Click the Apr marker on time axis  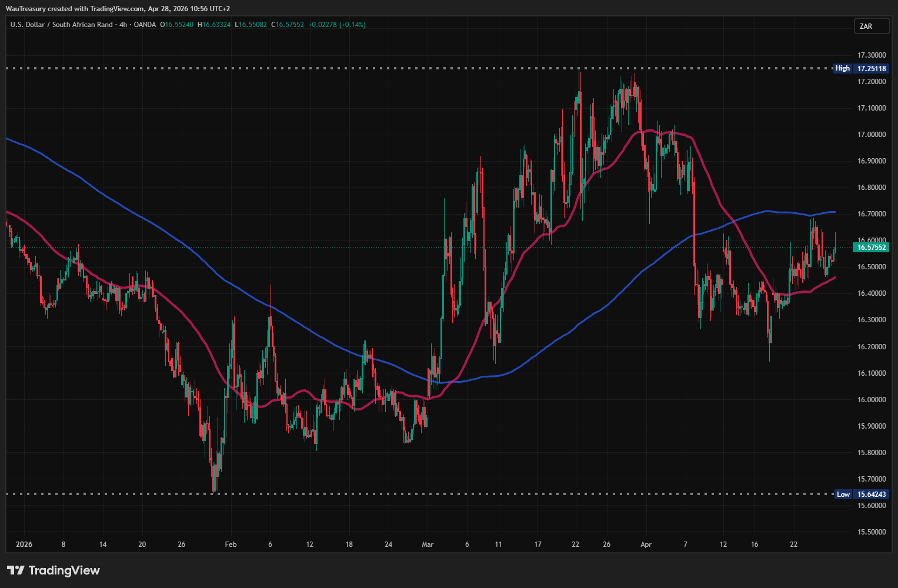pos(646,544)
